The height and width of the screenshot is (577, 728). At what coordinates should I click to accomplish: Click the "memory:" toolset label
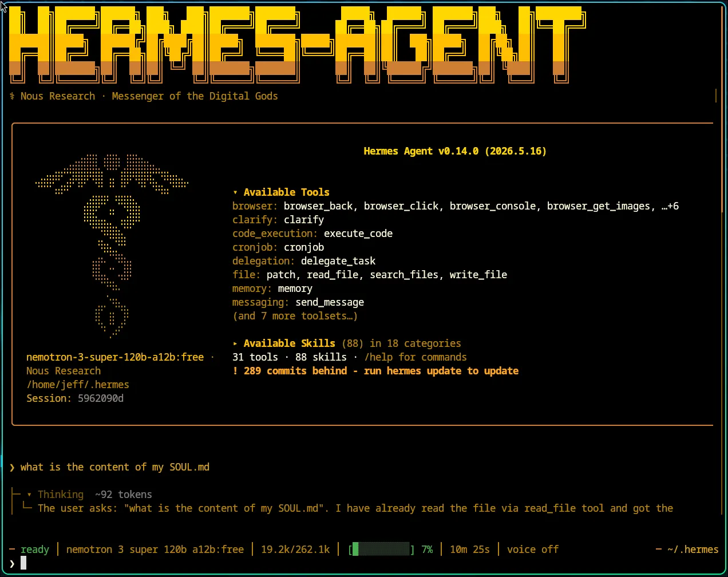click(252, 288)
